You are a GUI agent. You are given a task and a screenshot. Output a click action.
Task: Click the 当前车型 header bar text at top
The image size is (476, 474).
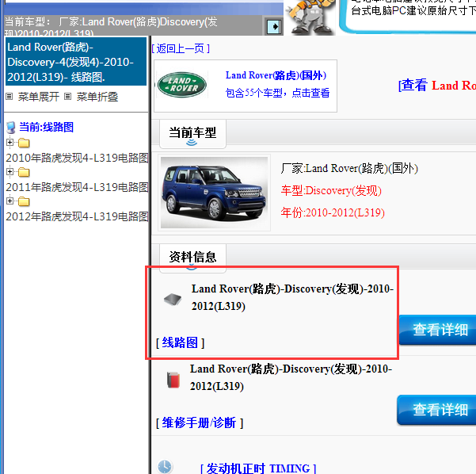point(111,25)
